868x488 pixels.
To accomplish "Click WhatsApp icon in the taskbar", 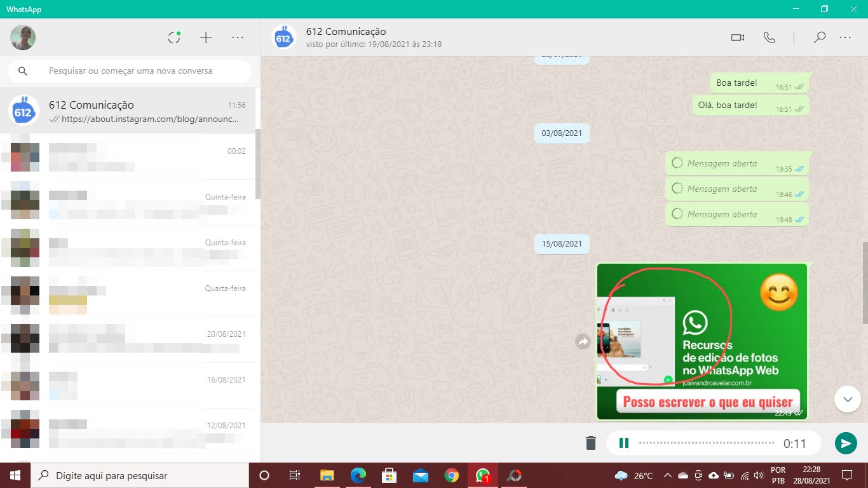I will click(483, 475).
